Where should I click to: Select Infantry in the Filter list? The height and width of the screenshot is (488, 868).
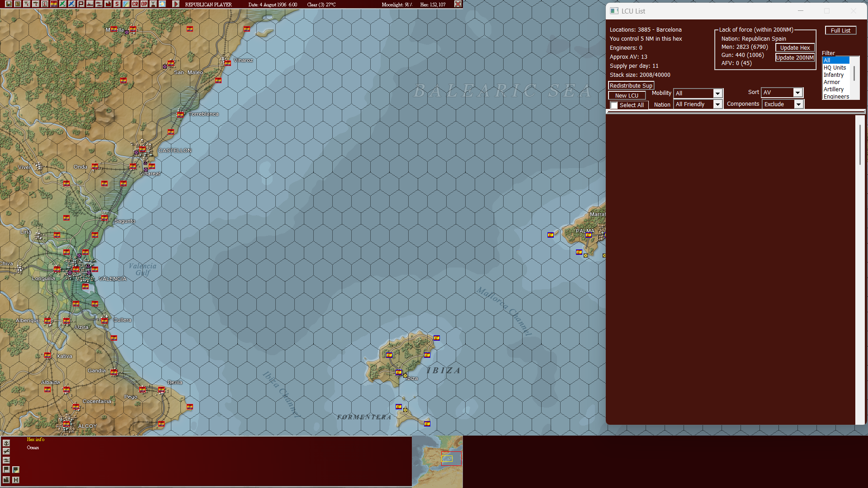click(x=834, y=75)
